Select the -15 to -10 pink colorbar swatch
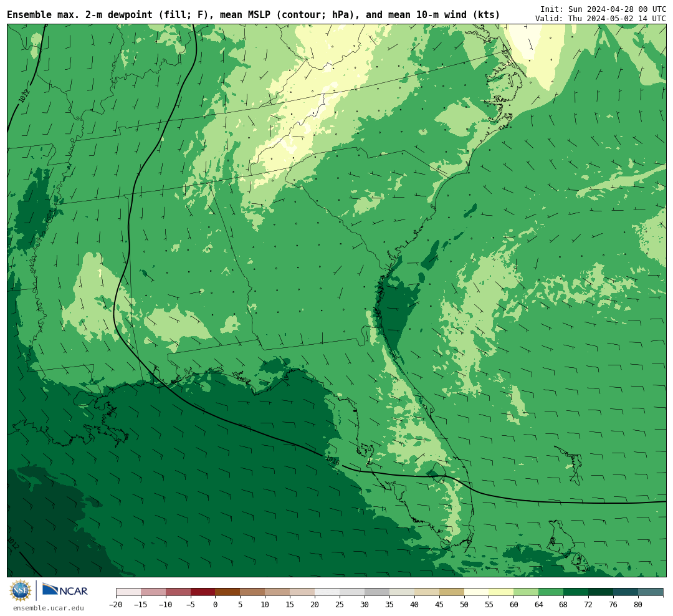The width and height of the screenshot is (673, 616). coord(153,592)
